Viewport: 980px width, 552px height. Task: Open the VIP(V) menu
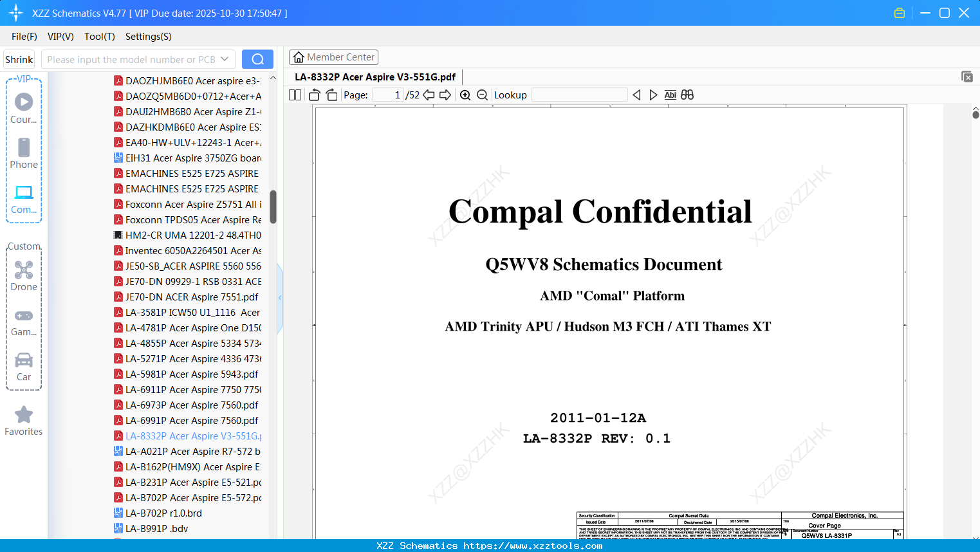pyautogui.click(x=60, y=37)
